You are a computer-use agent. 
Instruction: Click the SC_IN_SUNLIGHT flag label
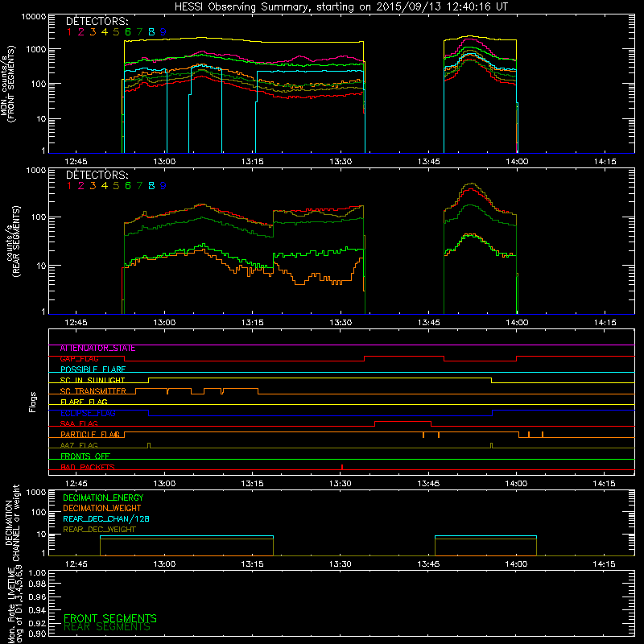(x=93, y=380)
